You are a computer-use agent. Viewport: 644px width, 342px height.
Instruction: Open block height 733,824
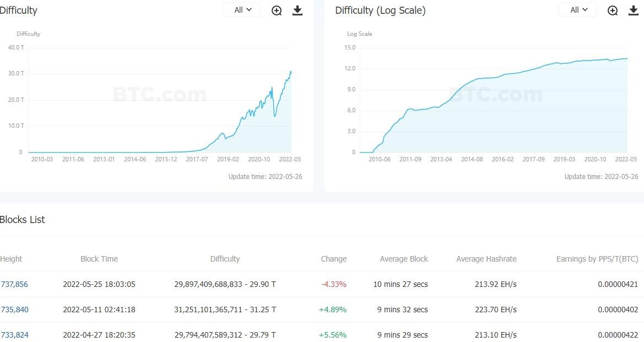(x=14, y=335)
